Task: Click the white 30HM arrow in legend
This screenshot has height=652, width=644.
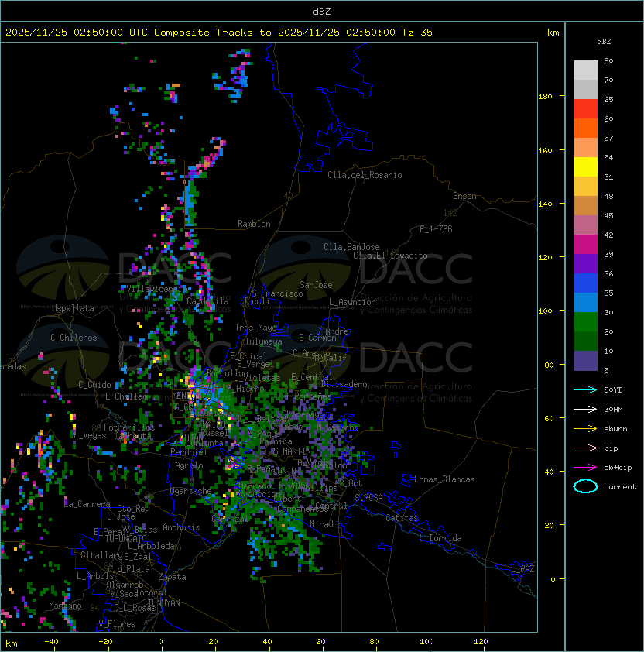Action: 585,409
